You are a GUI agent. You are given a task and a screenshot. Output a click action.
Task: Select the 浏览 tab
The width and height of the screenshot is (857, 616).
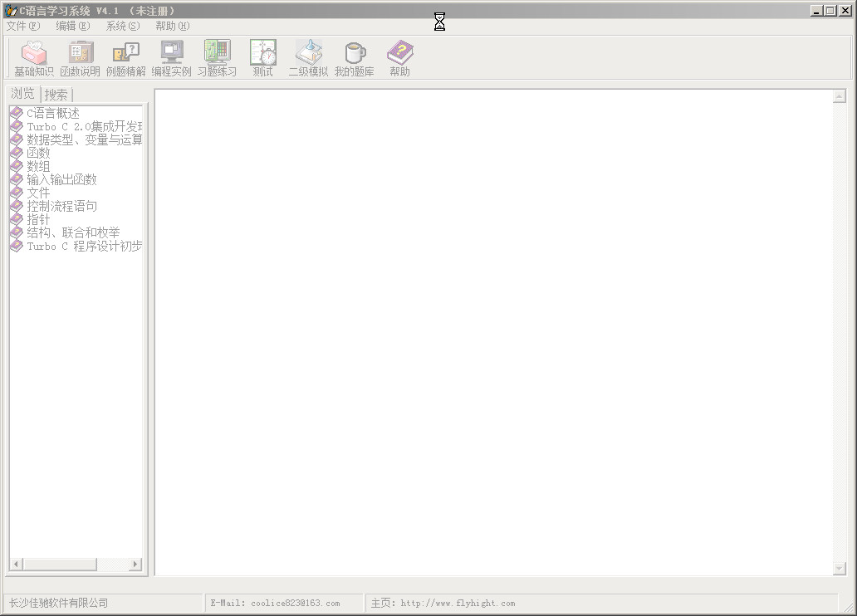[x=23, y=94]
